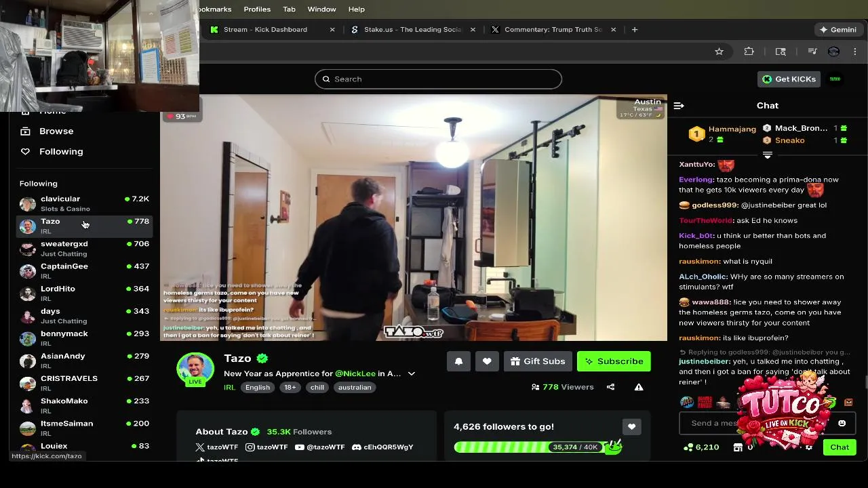Viewport: 868px width, 488px height.
Task: Bookmark this page with the star icon
Action: 719,52
